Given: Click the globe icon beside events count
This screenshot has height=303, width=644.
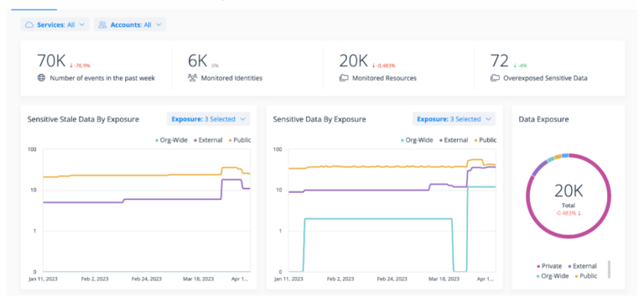Looking at the screenshot, I should pos(41,78).
